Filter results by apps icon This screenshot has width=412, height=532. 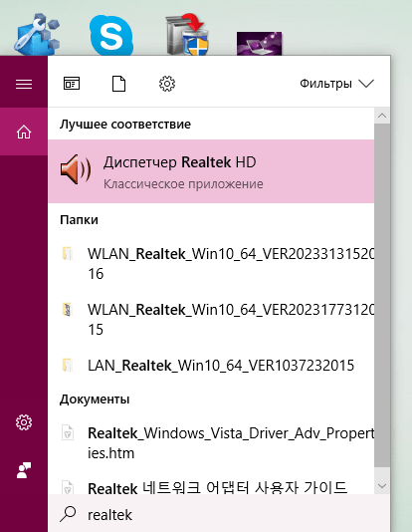point(72,84)
